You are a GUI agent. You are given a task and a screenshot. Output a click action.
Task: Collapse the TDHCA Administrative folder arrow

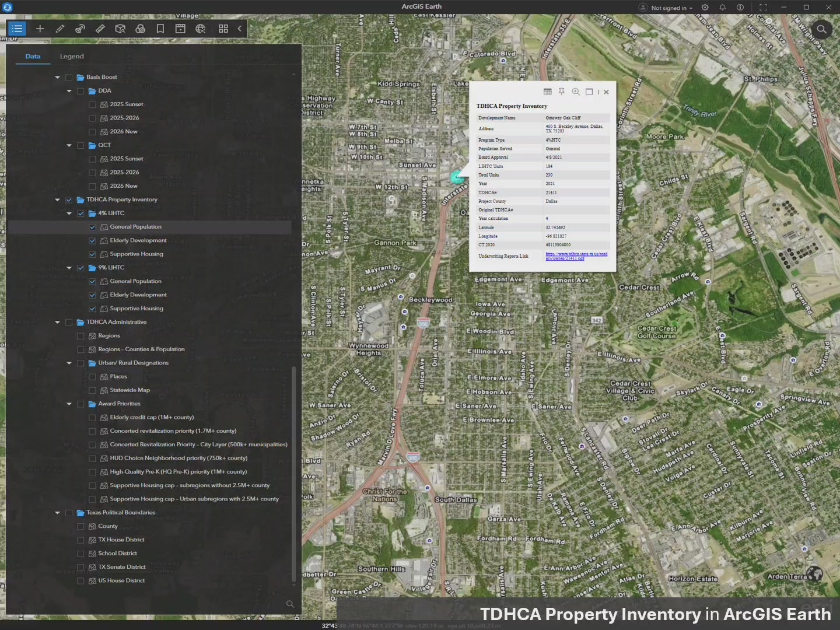[x=57, y=322]
